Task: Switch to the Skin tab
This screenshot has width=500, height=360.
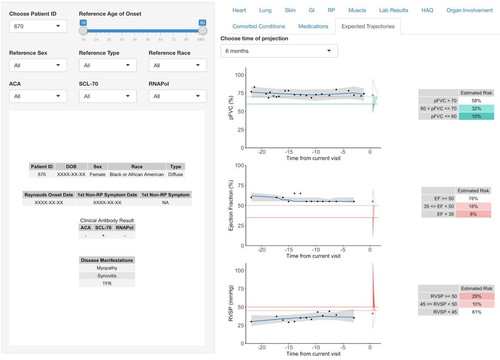Action: point(290,10)
